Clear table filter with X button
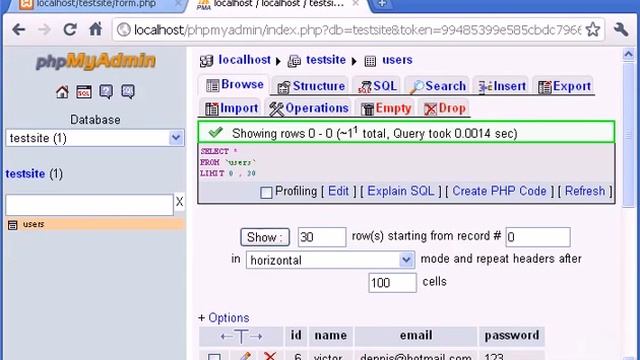 pyautogui.click(x=179, y=202)
